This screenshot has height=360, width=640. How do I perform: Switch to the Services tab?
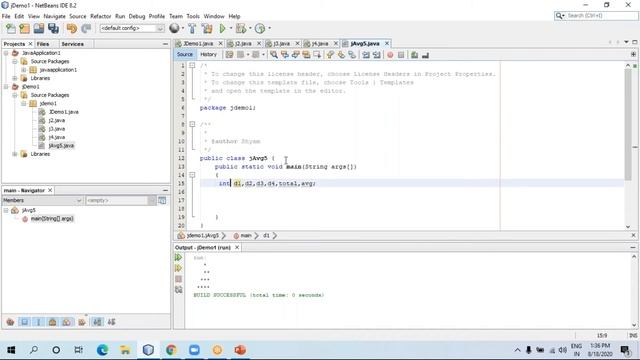point(73,44)
